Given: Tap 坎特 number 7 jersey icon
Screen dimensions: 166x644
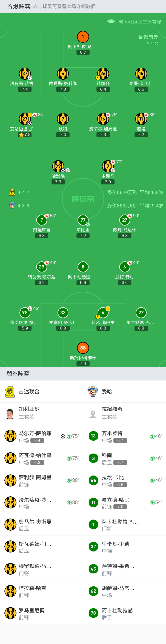Looking at the screenshot, I should click(x=63, y=119).
